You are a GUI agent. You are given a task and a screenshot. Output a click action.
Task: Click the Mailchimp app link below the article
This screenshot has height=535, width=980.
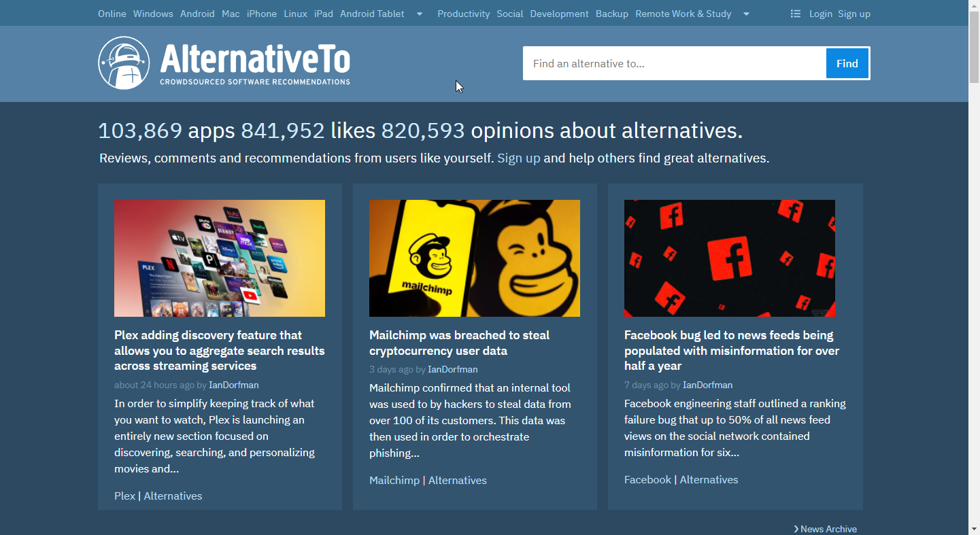click(x=394, y=481)
